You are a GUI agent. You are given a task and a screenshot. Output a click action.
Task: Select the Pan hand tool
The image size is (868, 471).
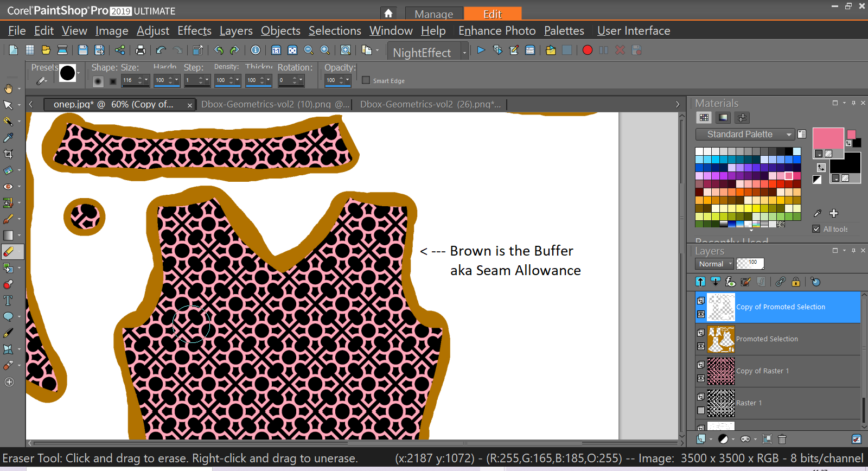pos(8,88)
